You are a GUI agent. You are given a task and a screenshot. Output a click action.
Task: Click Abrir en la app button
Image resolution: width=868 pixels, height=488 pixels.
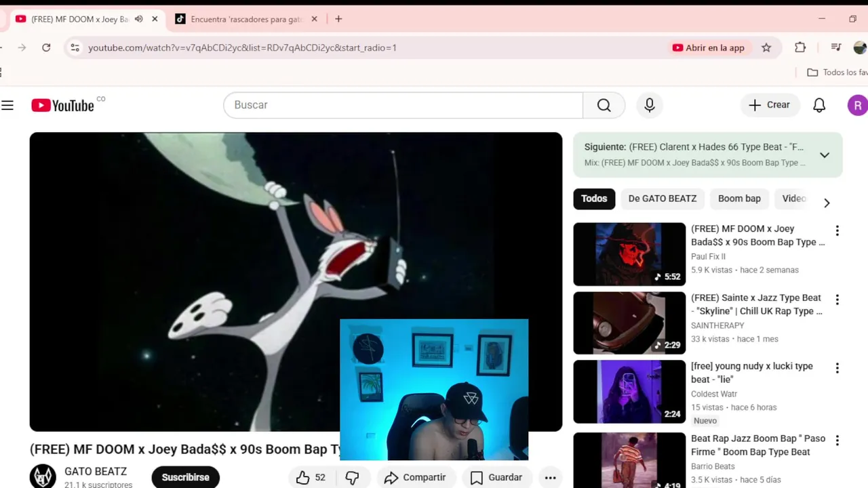(709, 47)
